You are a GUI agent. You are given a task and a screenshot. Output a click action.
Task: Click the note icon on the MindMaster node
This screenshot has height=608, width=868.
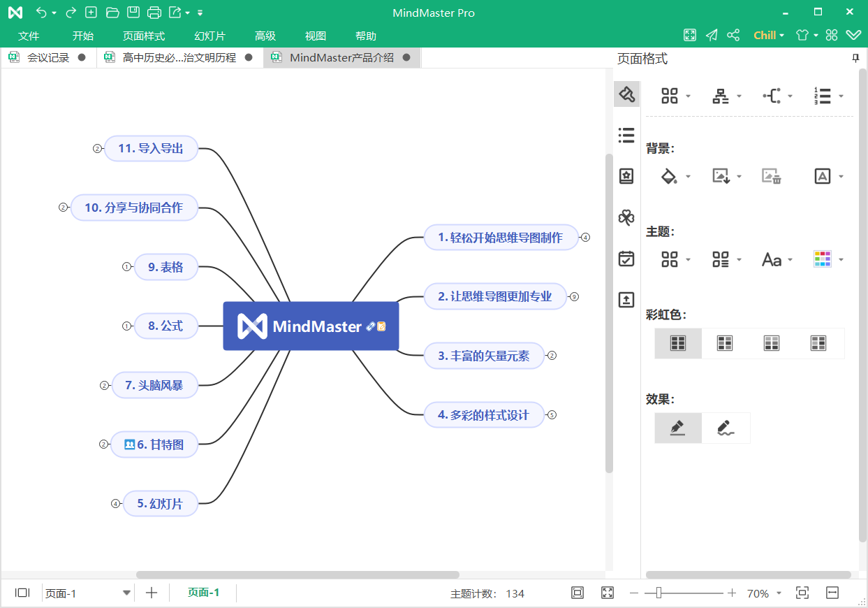[x=381, y=326]
